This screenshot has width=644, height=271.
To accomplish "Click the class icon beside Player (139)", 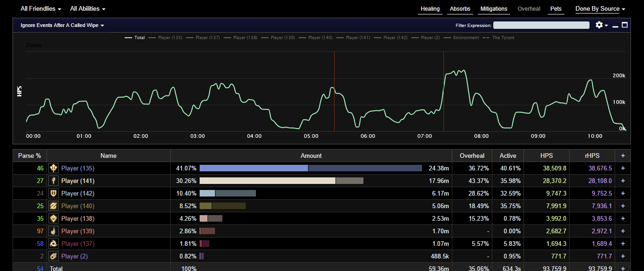I will click(54, 231).
